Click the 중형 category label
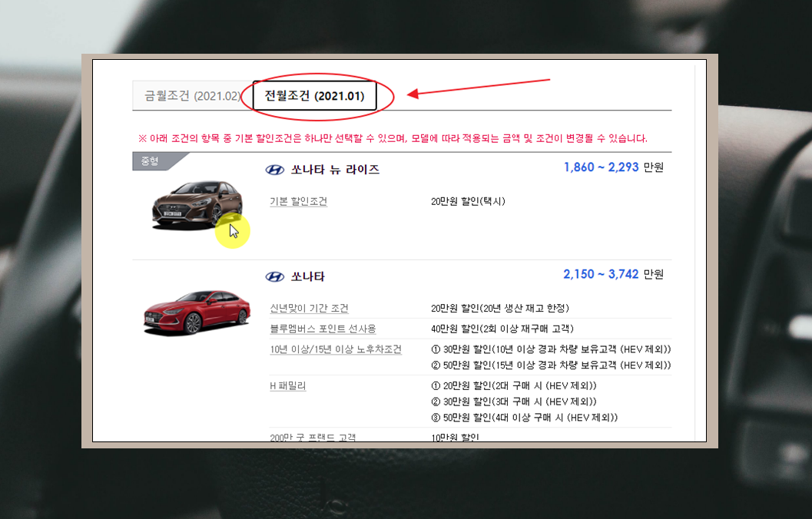This screenshot has width=812, height=519. click(x=150, y=161)
